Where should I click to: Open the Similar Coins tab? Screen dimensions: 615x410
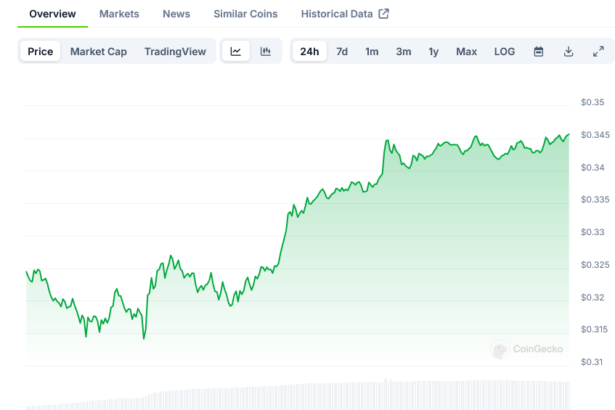(x=246, y=14)
